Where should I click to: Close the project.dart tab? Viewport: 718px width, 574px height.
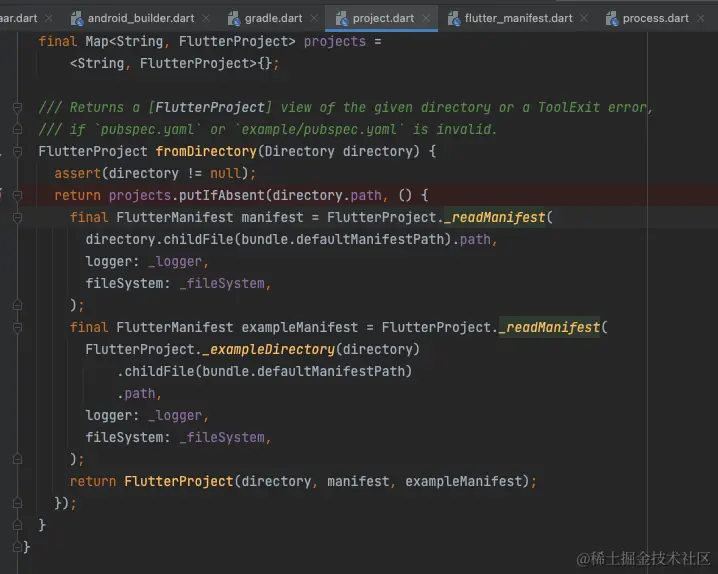tap(426, 18)
